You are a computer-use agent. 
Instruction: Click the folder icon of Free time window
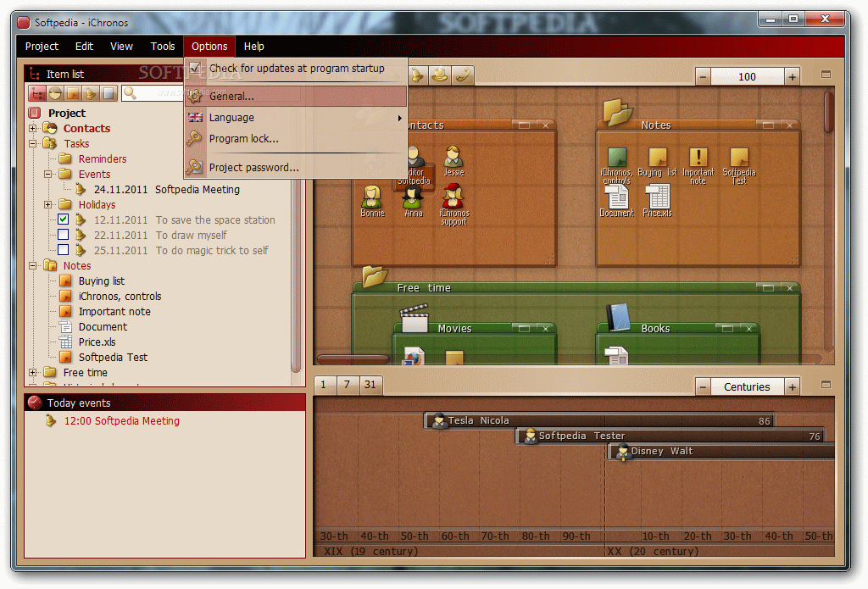click(374, 275)
